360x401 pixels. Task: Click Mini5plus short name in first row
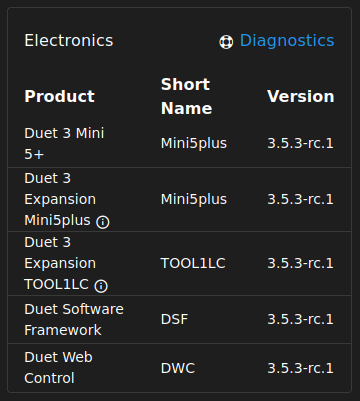coord(194,144)
